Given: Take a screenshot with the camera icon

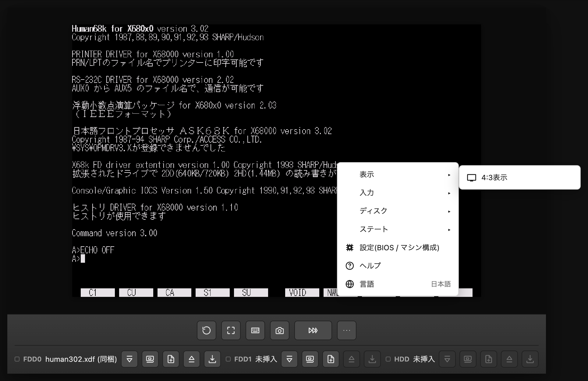Looking at the screenshot, I should click(280, 330).
